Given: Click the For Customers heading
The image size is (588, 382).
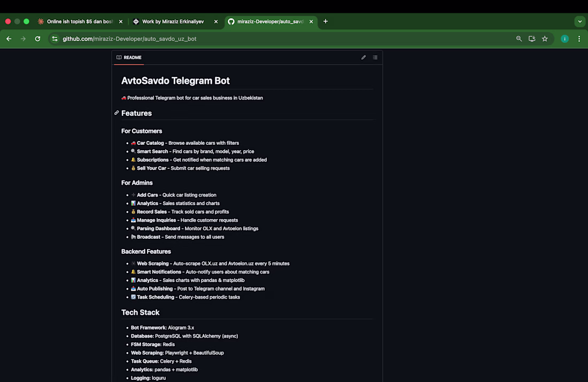Looking at the screenshot, I should tap(142, 131).
